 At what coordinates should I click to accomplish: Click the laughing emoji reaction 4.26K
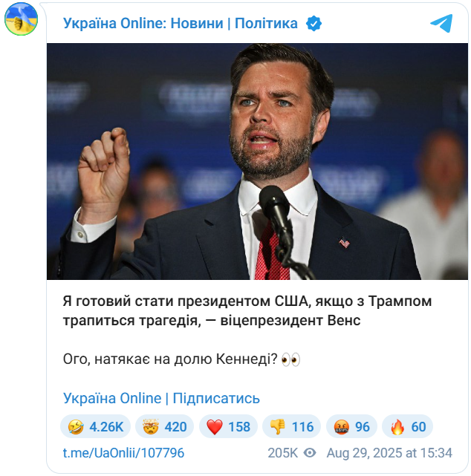click(x=95, y=426)
